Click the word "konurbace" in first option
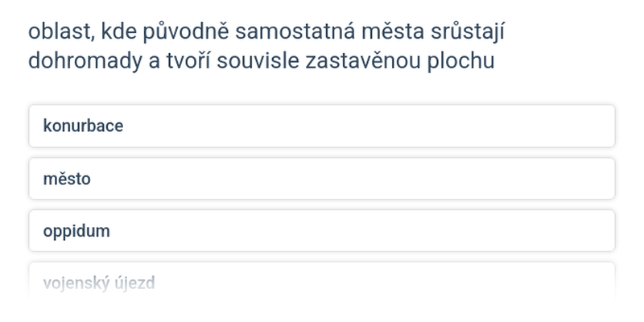644x322 pixels. (83, 126)
